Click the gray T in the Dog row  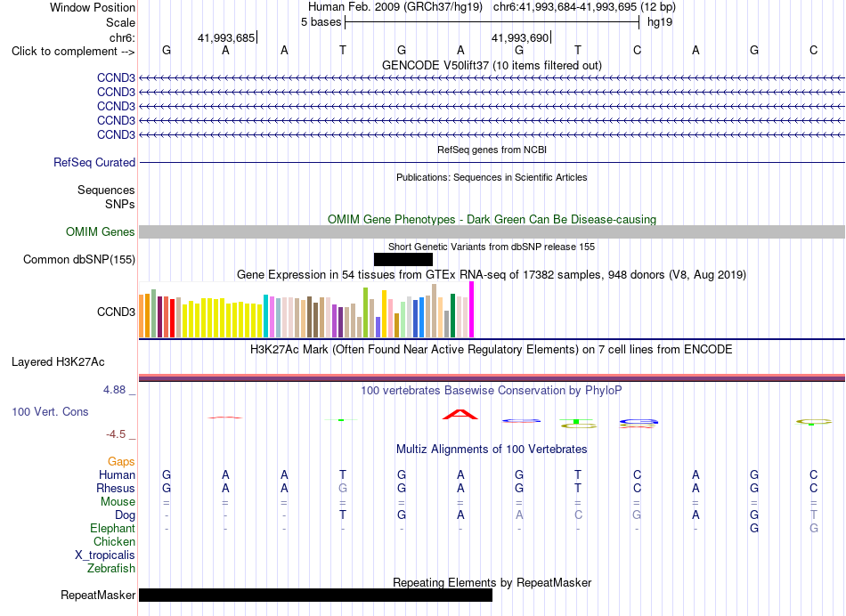814,515
